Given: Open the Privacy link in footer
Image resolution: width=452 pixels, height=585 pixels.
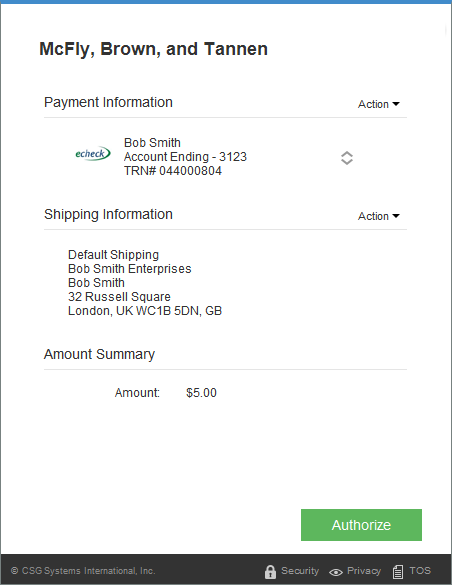Looking at the screenshot, I should (364, 571).
